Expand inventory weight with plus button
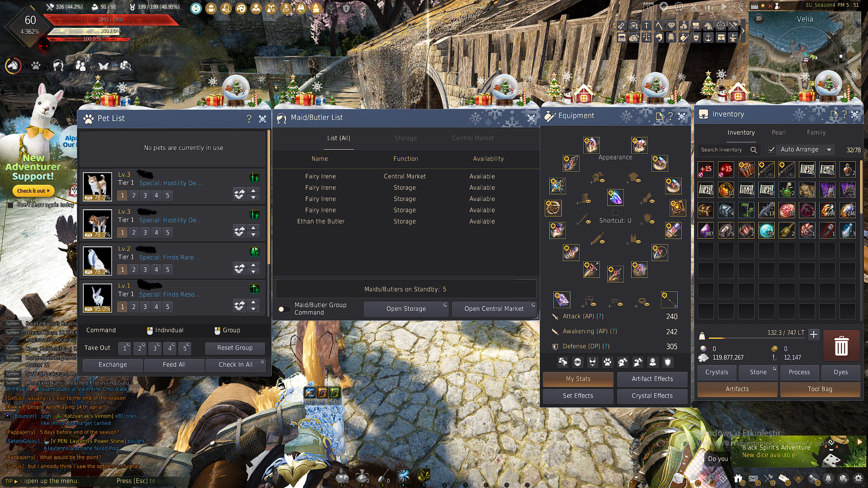 tap(814, 334)
